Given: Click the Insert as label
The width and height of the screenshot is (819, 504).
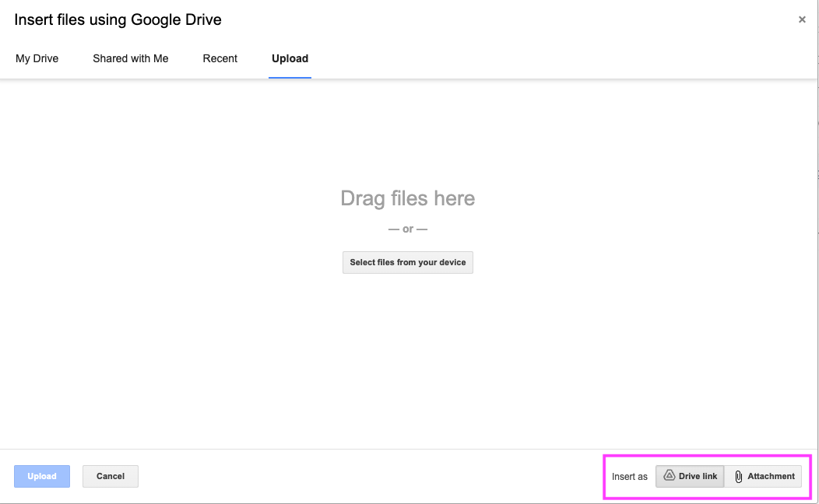Looking at the screenshot, I should [x=629, y=477].
